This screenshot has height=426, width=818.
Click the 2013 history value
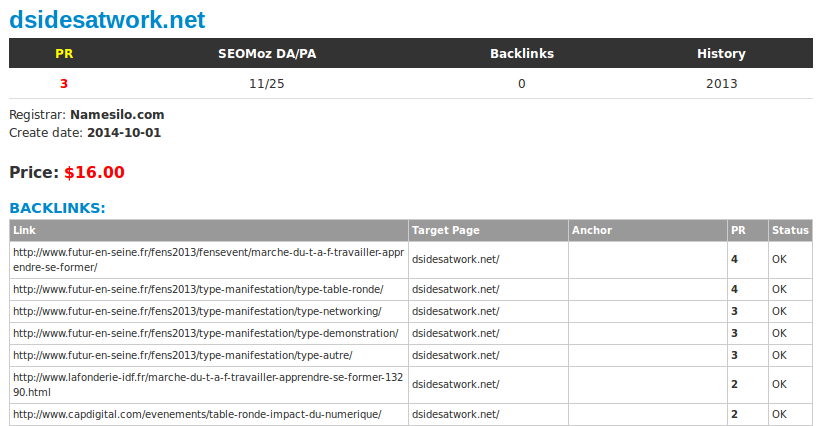[x=721, y=83]
